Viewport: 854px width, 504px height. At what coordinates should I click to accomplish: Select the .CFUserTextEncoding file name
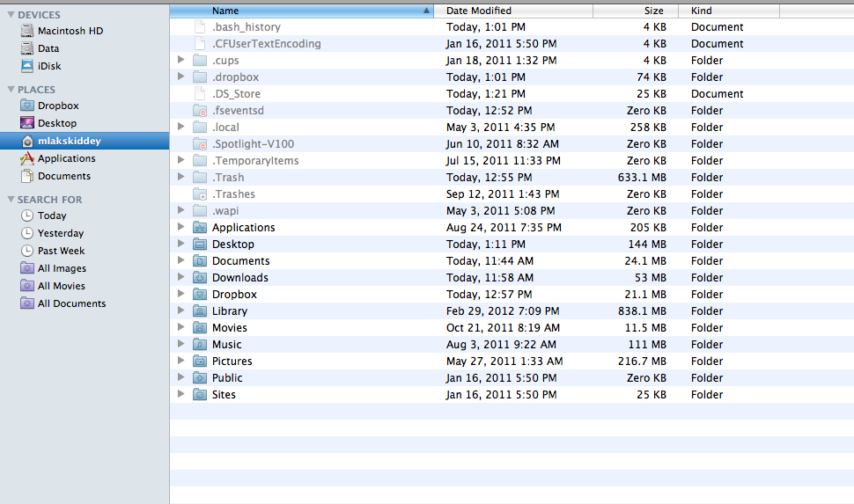point(267,44)
